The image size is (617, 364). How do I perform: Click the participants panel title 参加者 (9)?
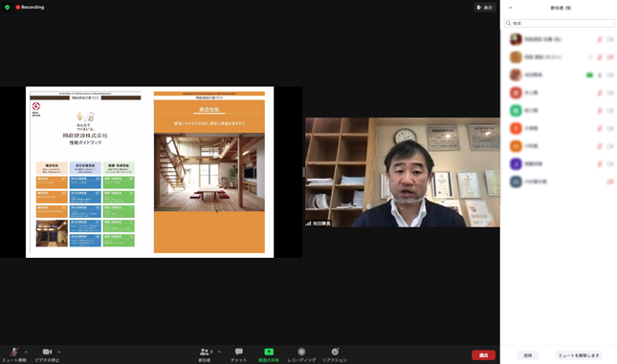pos(561,8)
